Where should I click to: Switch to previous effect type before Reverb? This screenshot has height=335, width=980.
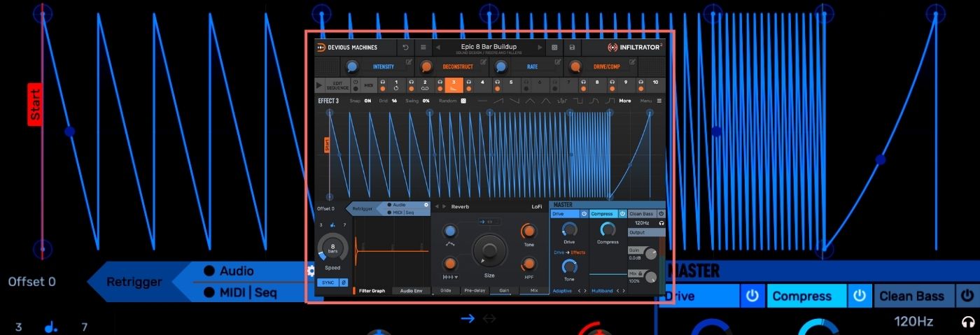point(437,206)
